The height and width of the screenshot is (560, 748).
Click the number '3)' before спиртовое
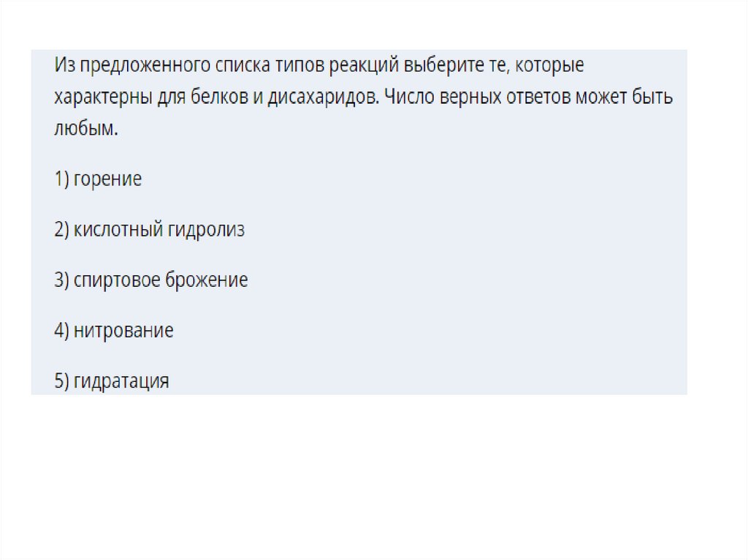61,280
